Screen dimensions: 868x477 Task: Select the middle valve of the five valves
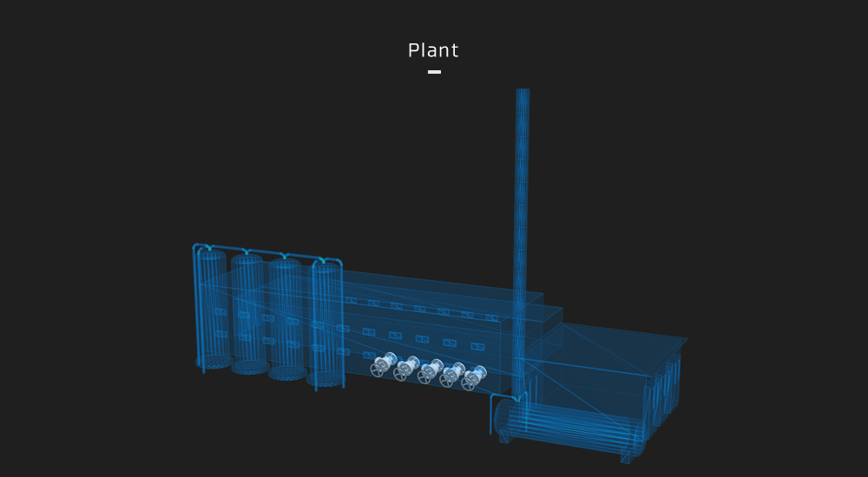point(430,371)
